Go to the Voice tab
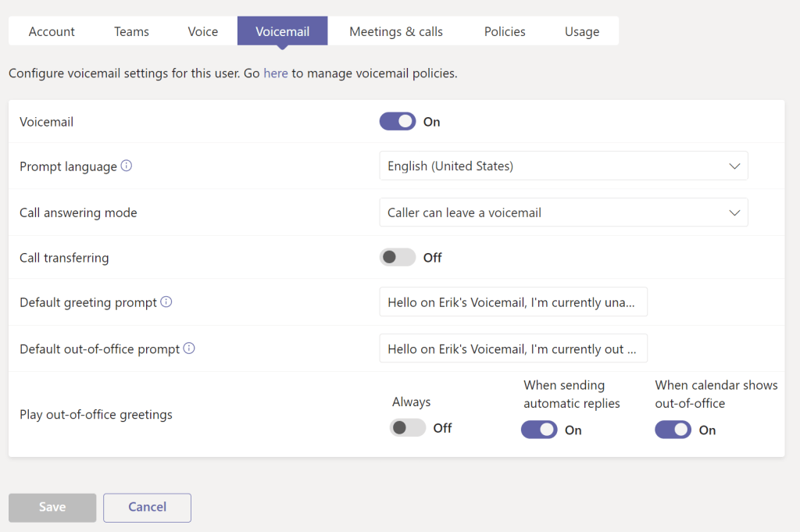 (x=203, y=32)
